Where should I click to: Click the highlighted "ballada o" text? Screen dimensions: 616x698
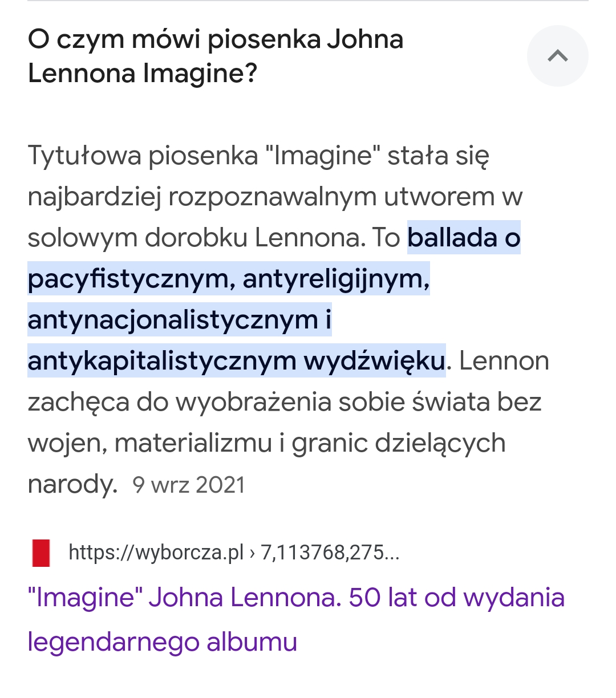463,238
